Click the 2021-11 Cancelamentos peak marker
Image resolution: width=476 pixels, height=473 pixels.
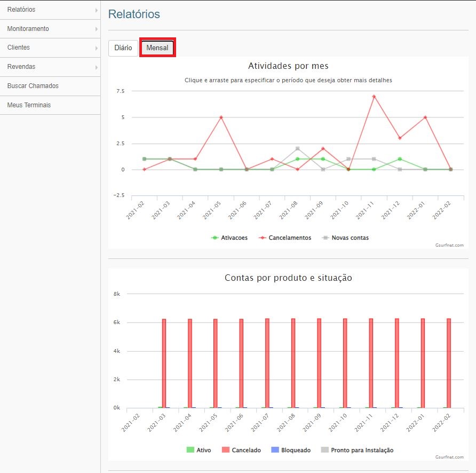click(x=374, y=97)
